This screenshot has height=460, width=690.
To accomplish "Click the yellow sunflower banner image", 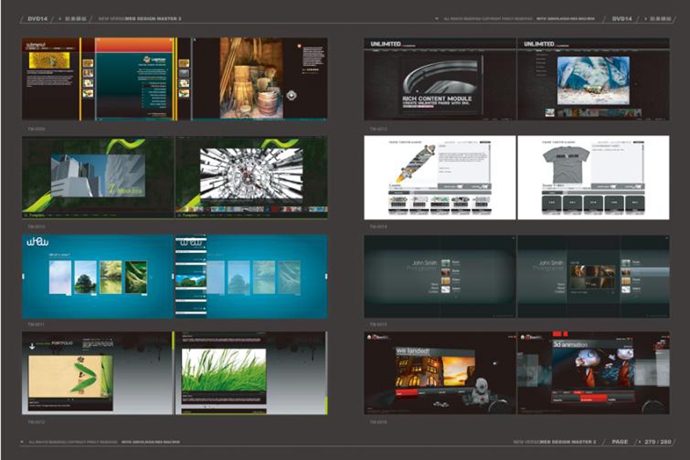I will click(x=49, y=61).
